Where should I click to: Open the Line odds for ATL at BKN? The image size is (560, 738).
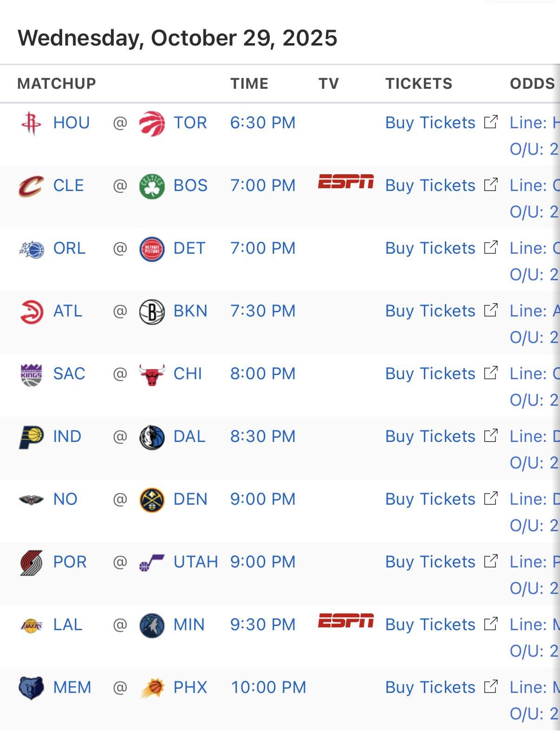(534, 311)
